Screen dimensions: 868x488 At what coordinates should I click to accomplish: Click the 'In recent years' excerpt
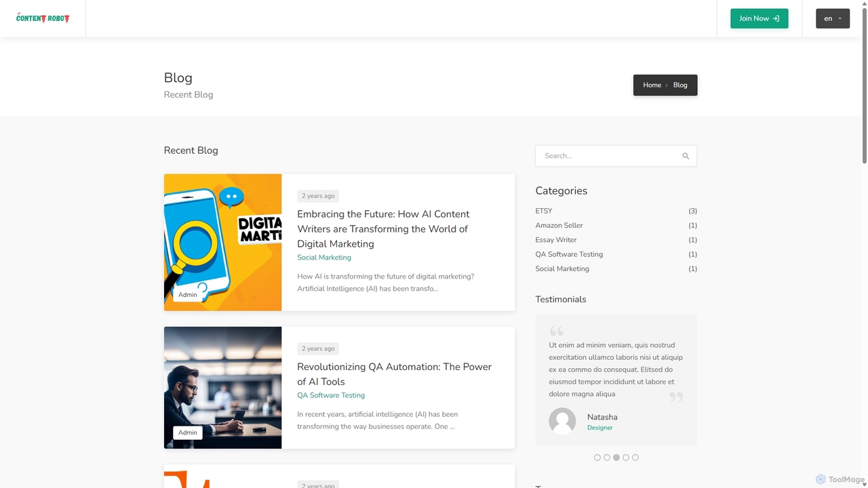coord(378,420)
